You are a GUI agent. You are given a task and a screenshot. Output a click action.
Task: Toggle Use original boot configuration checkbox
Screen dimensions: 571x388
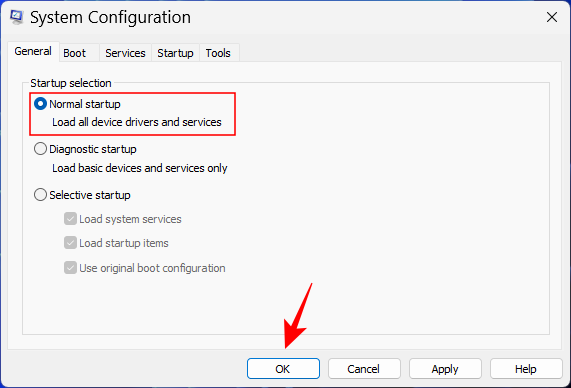[70, 267]
